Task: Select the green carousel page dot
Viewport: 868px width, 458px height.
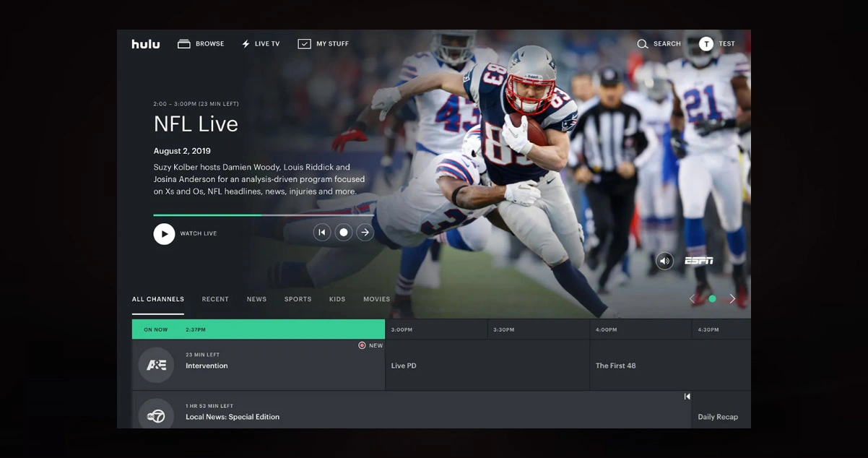Action: 712,298
